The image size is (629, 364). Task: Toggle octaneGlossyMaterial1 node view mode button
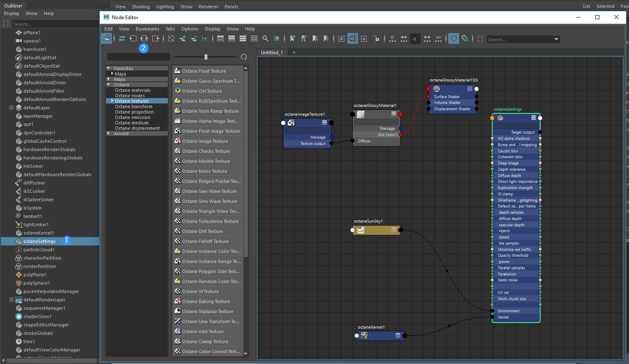(394, 114)
